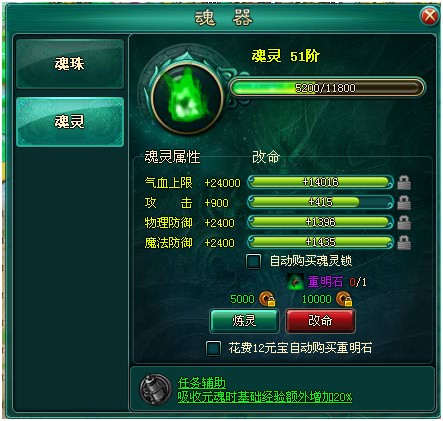Screen dimensions: 443x421
Task: Click the coin icon next to 10000
Action: (x=344, y=299)
